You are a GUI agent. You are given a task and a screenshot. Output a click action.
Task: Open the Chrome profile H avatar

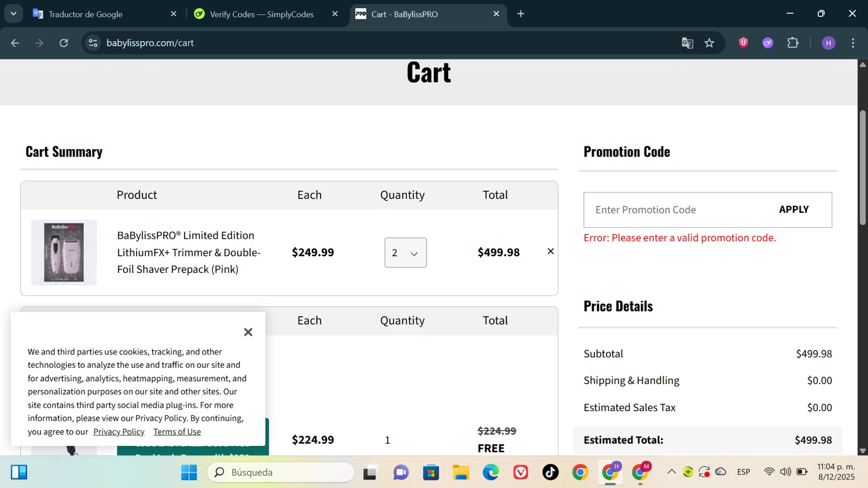[829, 43]
